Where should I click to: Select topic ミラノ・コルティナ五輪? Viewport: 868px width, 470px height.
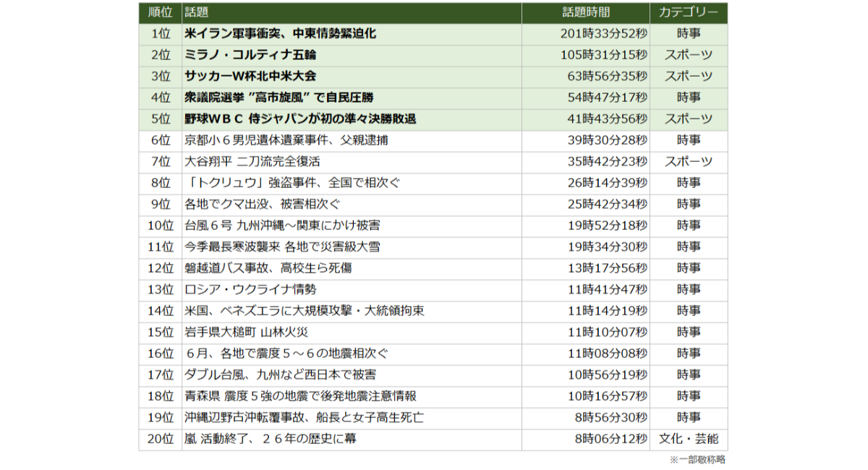pyautogui.click(x=250, y=55)
